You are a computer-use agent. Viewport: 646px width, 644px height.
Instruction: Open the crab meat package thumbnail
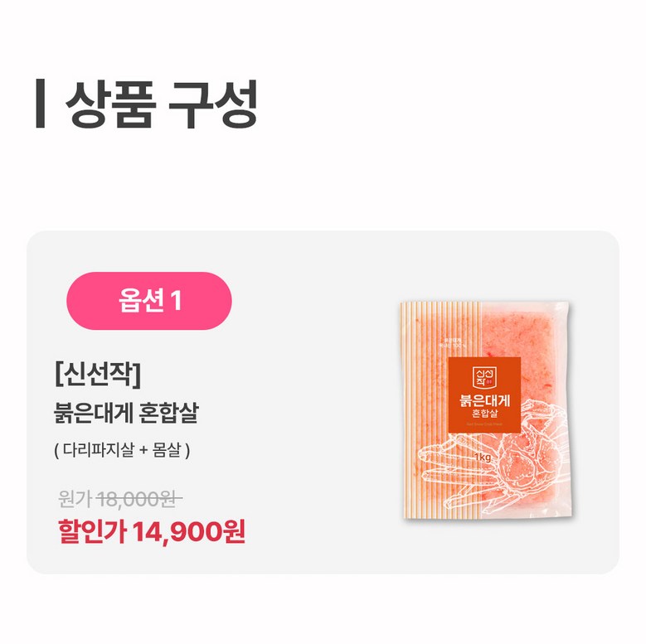coord(485,410)
